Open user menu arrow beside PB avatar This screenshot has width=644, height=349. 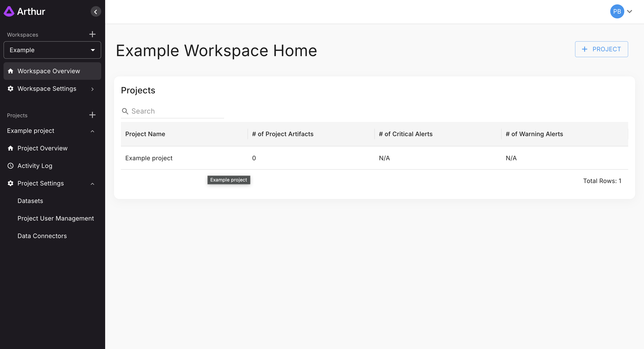[630, 11]
